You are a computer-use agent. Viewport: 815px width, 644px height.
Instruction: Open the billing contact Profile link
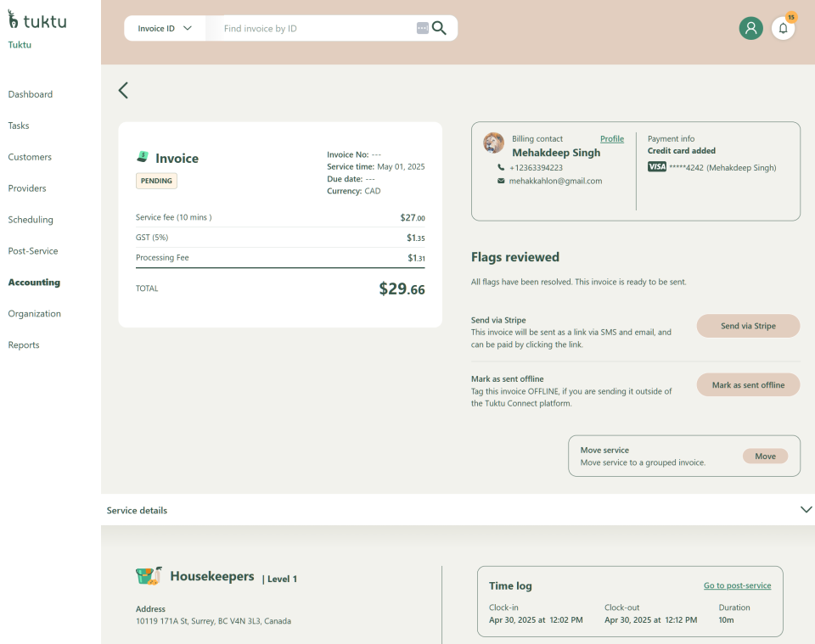(611, 139)
